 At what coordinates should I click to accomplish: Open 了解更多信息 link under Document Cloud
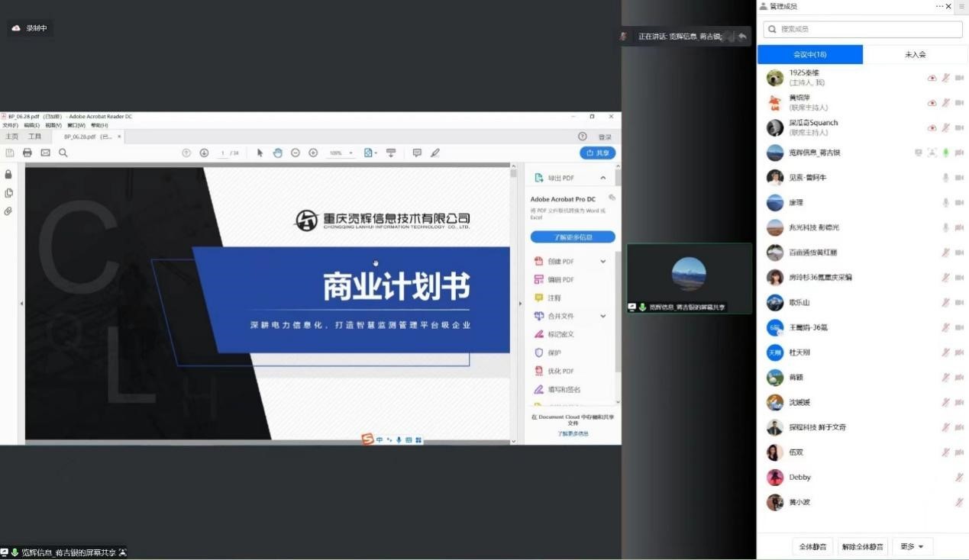tap(573, 433)
